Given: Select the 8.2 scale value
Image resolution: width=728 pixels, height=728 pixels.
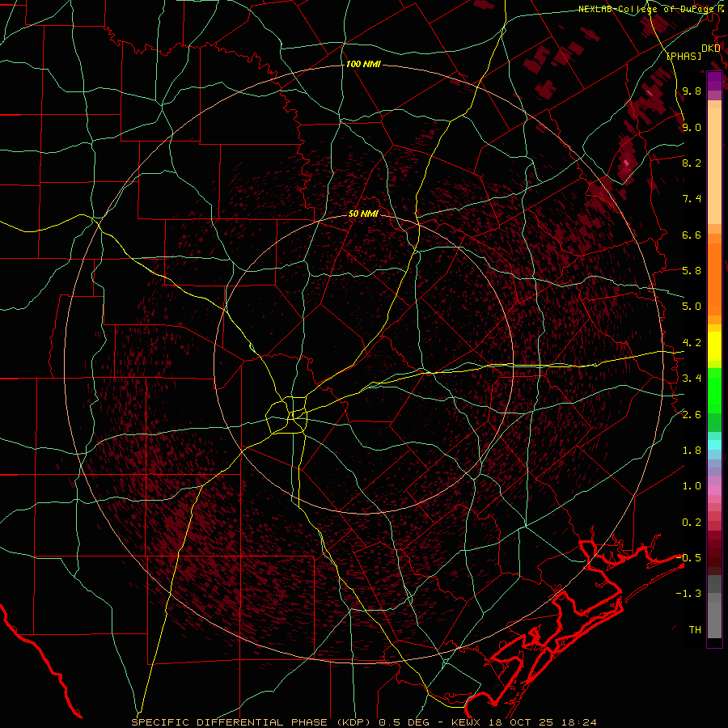Looking at the screenshot, I should coord(692,163).
